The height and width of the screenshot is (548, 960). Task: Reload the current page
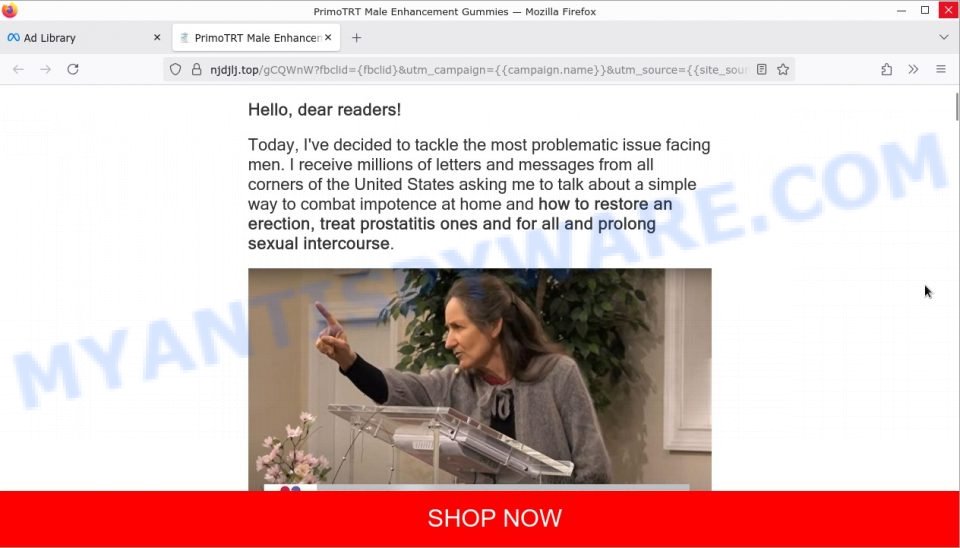point(73,69)
